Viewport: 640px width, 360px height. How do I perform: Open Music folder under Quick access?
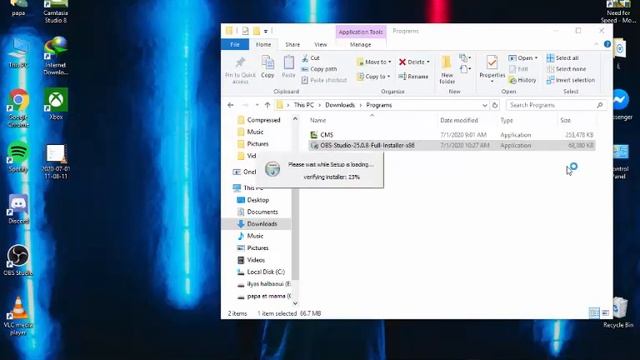coord(255,132)
